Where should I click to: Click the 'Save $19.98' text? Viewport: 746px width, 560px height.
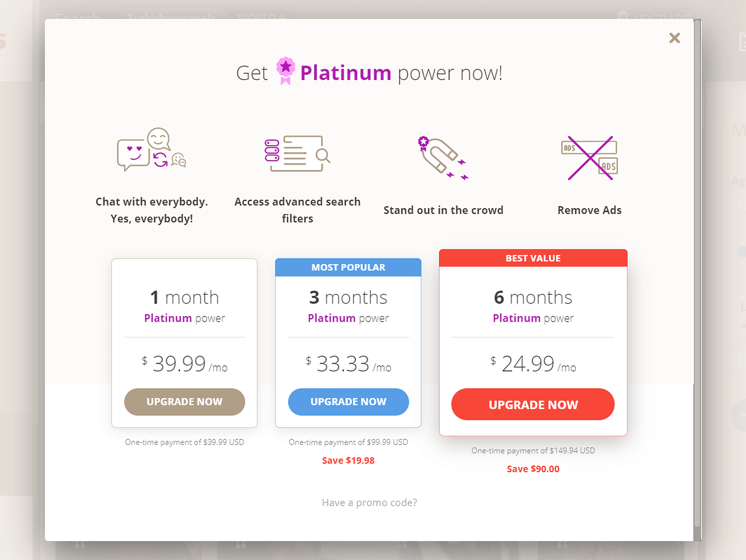pyautogui.click(x=348, y=460)
